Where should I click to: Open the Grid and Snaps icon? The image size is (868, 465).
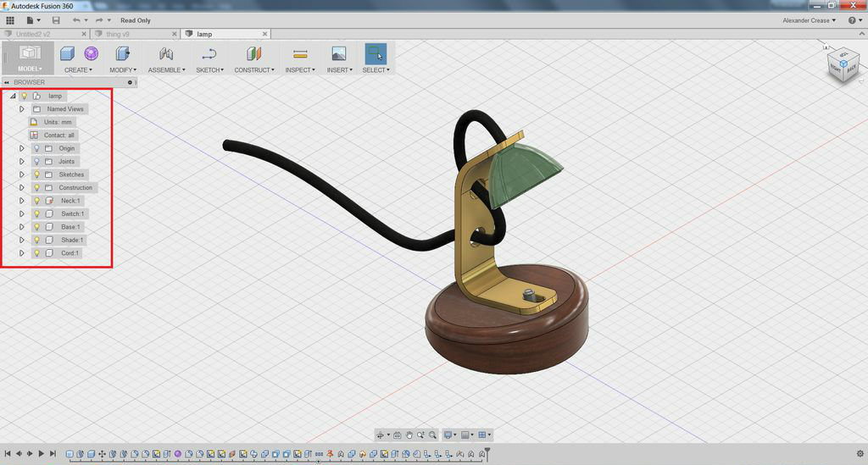point(465,435)
